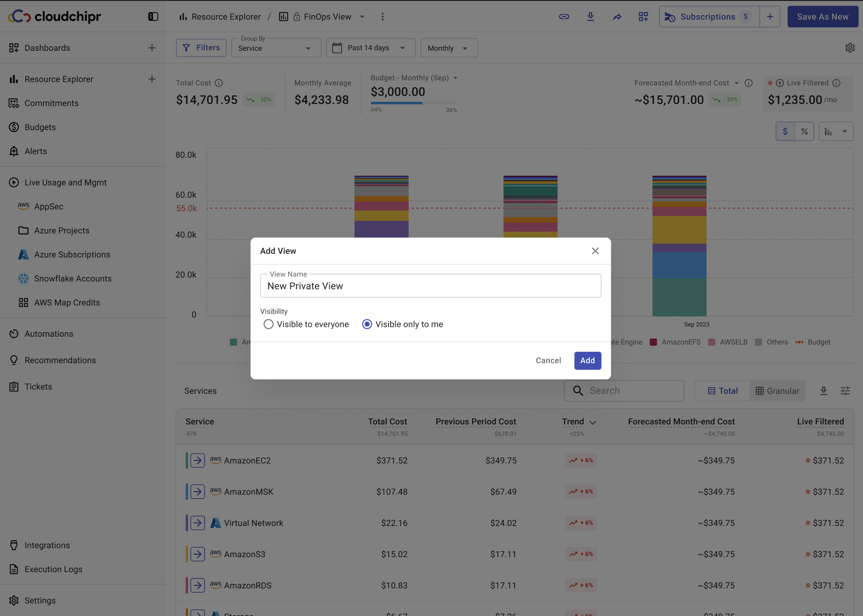Image resolution: width=863 pixels, height=616 pixels.
Task: Show Total Cost info icon
Action: pyautogui.click(x=219, y=83)
